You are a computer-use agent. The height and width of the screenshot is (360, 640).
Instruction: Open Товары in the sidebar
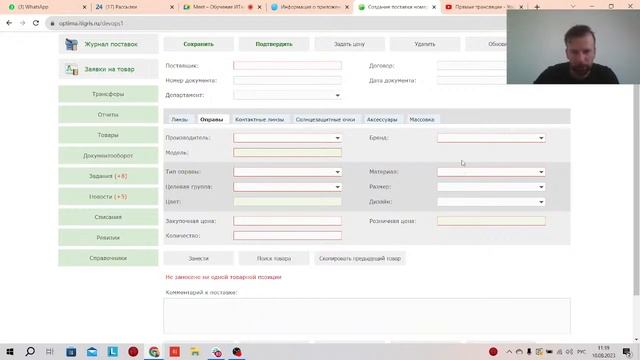point(108,135)
